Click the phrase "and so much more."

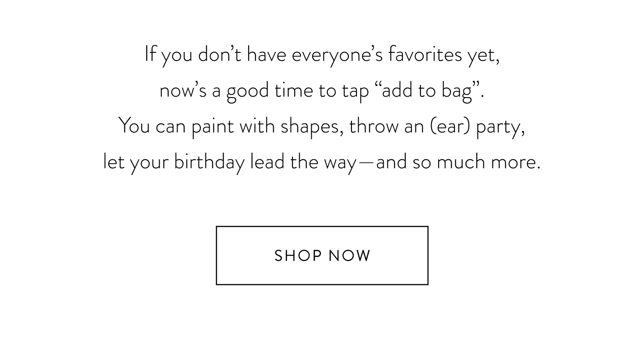(458, 162)
